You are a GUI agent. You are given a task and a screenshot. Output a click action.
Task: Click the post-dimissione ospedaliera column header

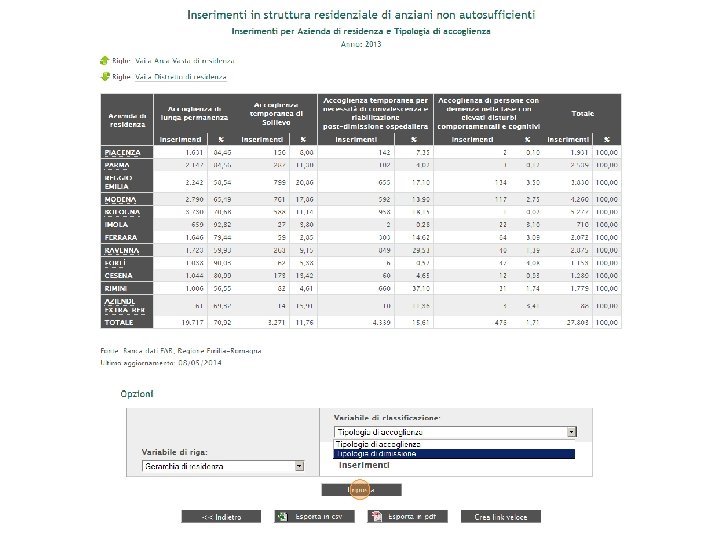point(375,113)
